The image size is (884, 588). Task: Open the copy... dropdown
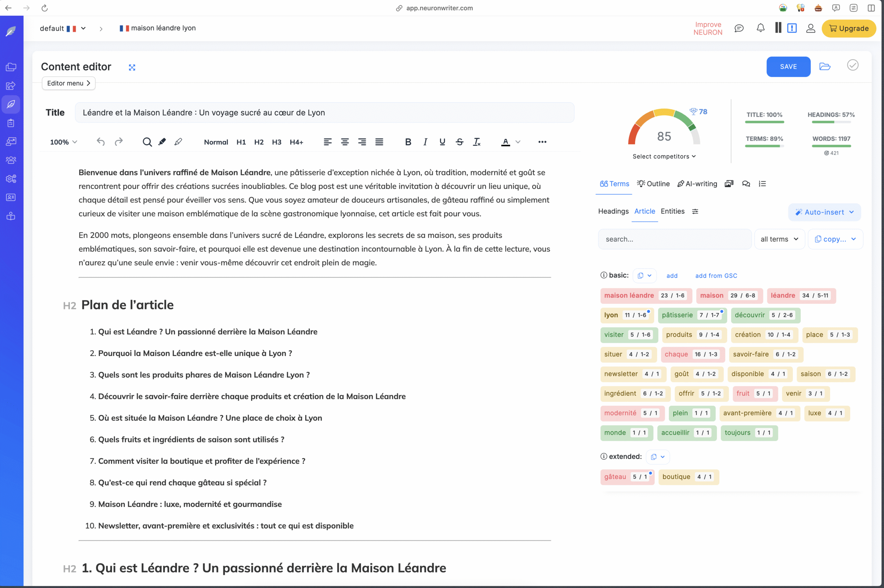835,239
